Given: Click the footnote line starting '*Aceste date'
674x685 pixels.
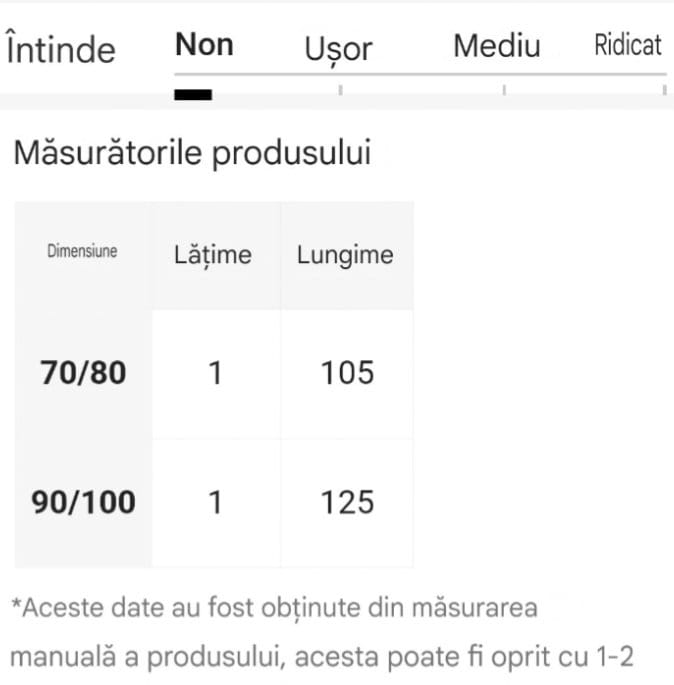Looking at the screenshot, I should pyautogui.click(x=274, y=607).
